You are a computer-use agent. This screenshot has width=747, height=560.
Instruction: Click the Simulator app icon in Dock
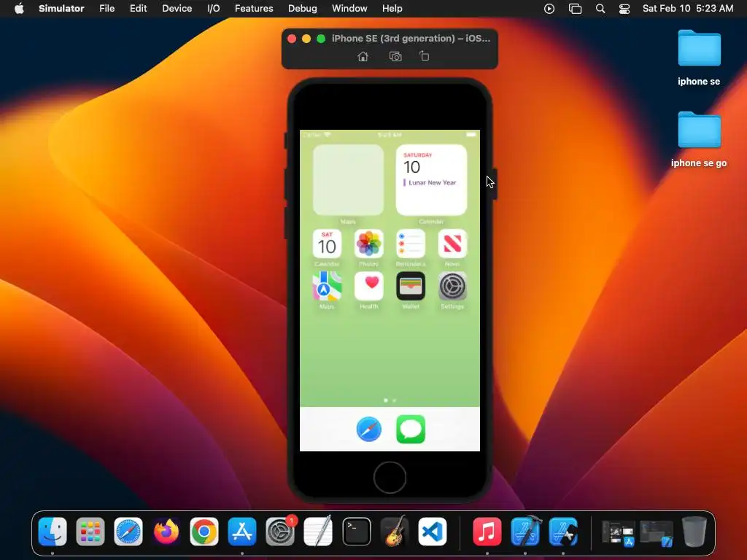pyautogui.click(x=563, y=532)
